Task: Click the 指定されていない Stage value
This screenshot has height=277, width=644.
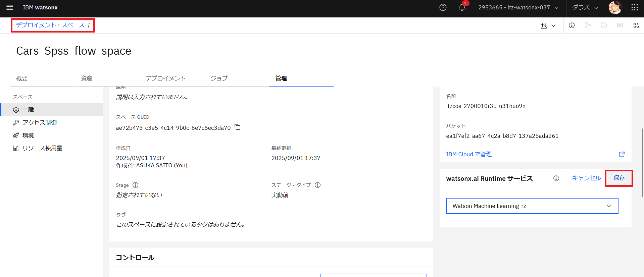Action: pyautogui.click(x=139, y=195)
